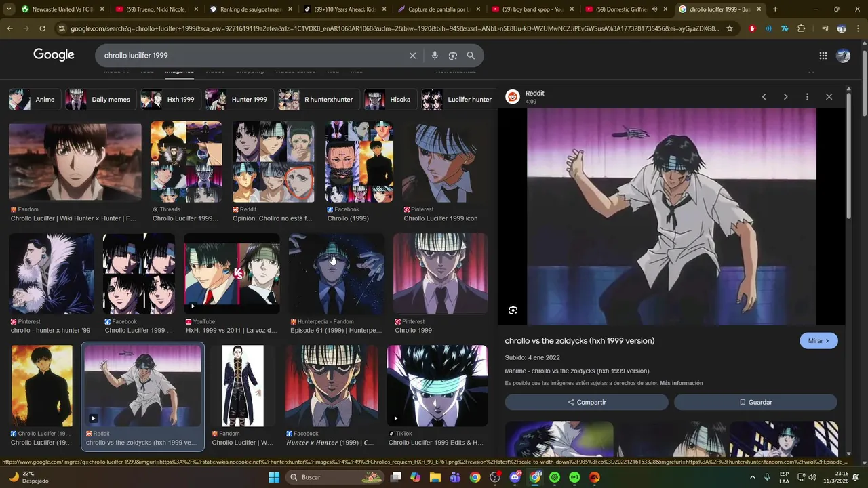Image resolution: width=868 pixels, height=488 pixels.
Task: Open Discord from the taskbar
Action: 515,477
